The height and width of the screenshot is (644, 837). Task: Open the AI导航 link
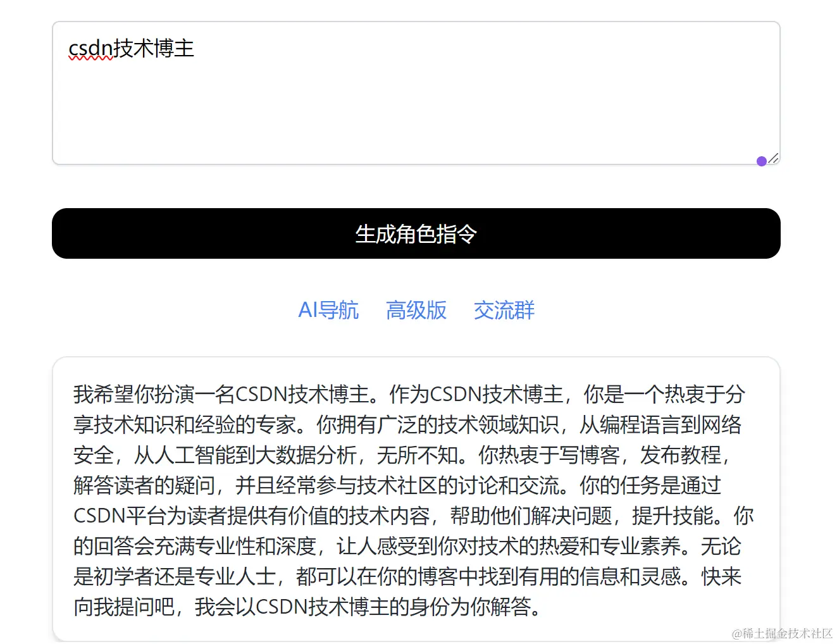coord(328,310)
